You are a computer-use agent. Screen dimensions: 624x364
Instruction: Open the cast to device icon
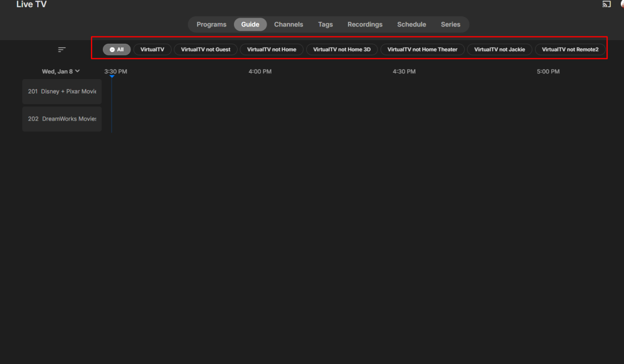[606, 5]
